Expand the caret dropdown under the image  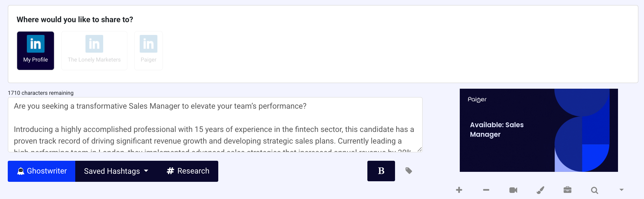coord(622,190)
